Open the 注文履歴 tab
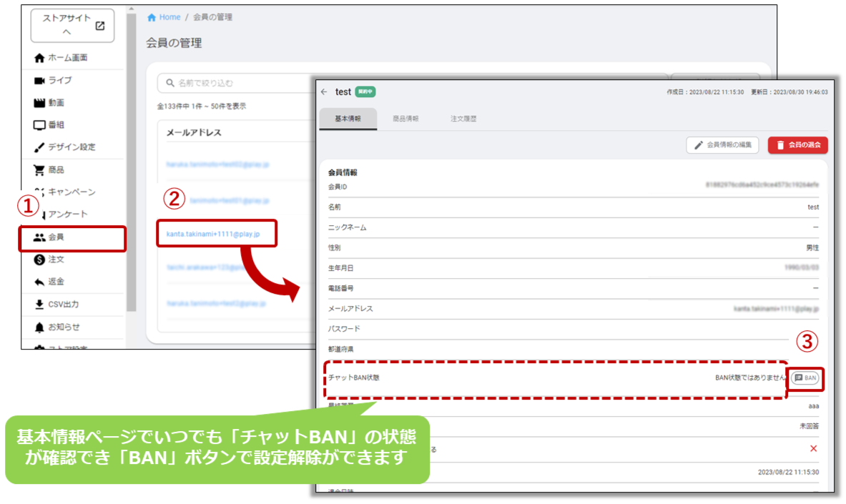 [463, 119]
